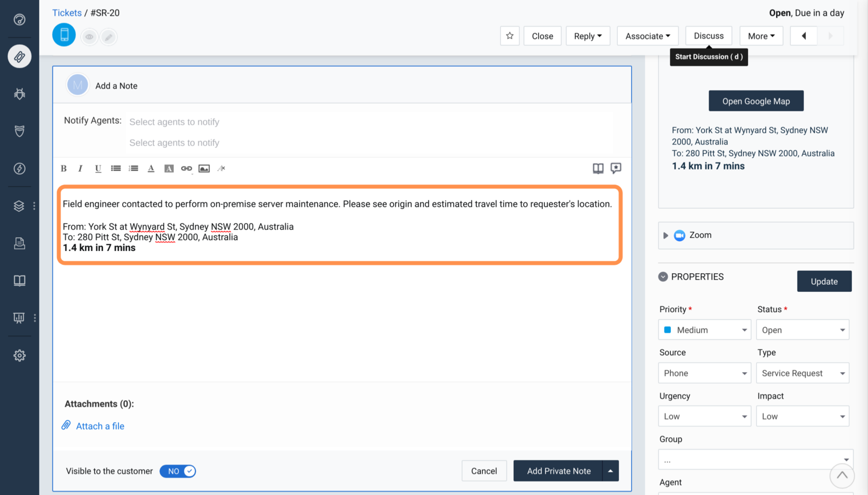Image resolution: width=868 pixels, height=495 pixels.
Task: Insert a hyperlink in the note
Action: [x=186, y=168]
